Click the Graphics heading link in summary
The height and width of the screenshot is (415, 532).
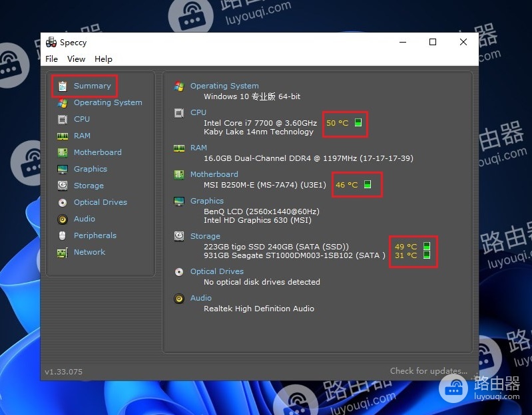pyautogui.click(x=206, y=201)
